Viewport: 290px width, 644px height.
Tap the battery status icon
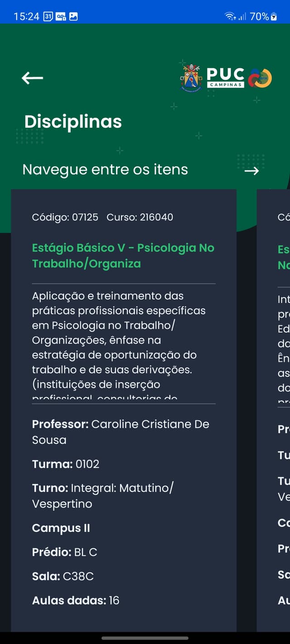point(273,17)
